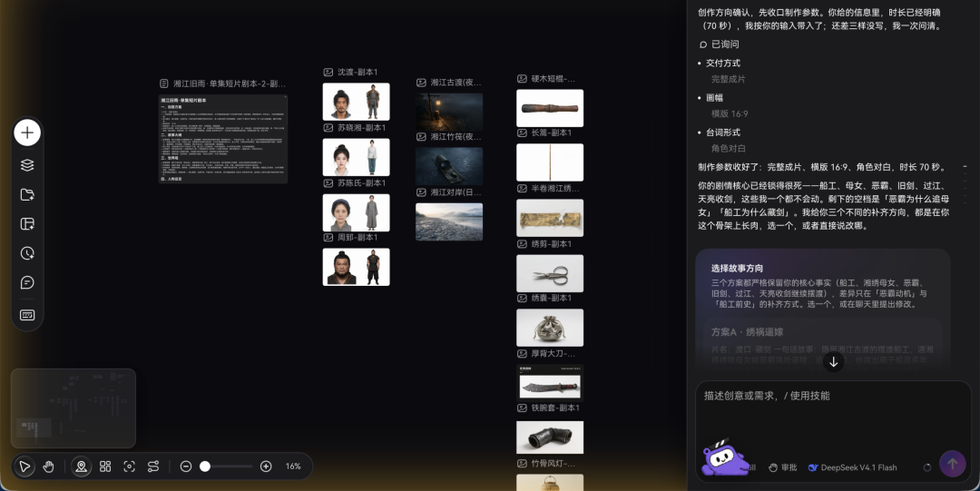Select the 绣剪-副本1 scissors image
Viewport: 980px width, 491px height.
click(550, 273)
